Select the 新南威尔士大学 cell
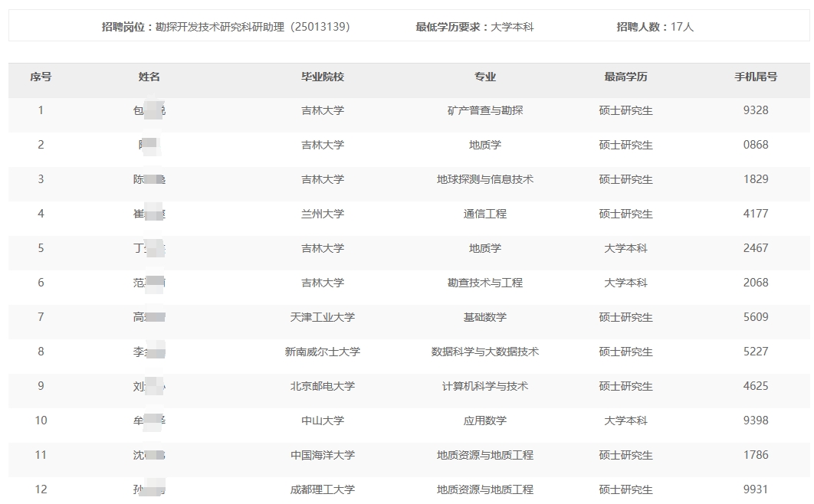Image resolution: width=814 pixels, height=504 pixels. click(x=323, y=352)
